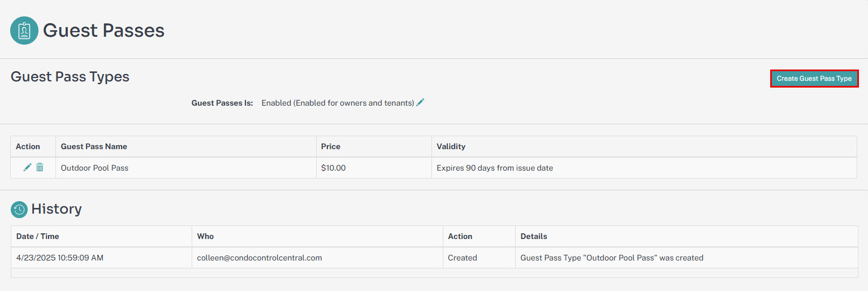Image resolution: width=868 pixels, height=291 pixels.
Task: Select the colleen@condocontrolcentral.com entry
Action: coord(260,258)
